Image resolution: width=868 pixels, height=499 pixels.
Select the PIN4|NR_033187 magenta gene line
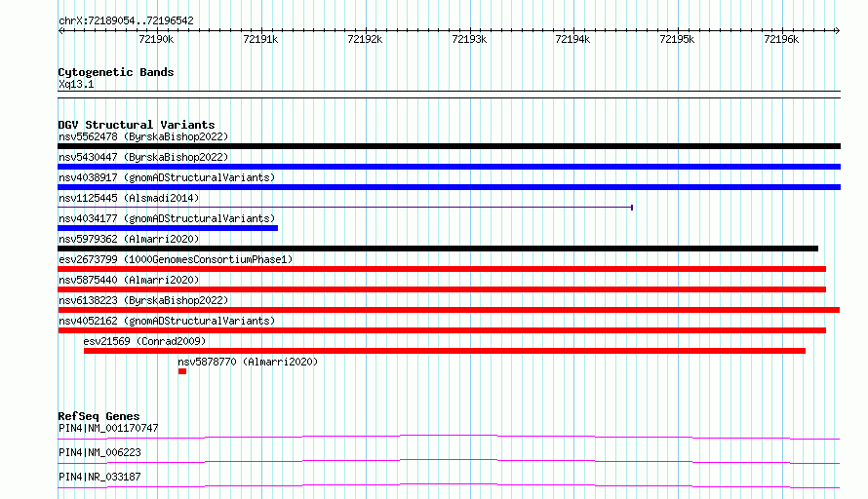tap(449, 486)
